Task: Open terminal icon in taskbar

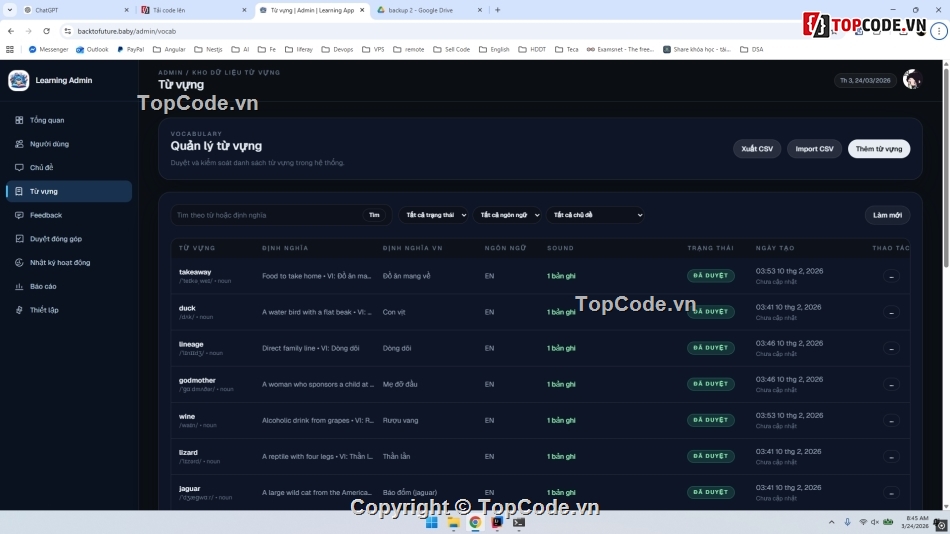Action: pos(519,522)
